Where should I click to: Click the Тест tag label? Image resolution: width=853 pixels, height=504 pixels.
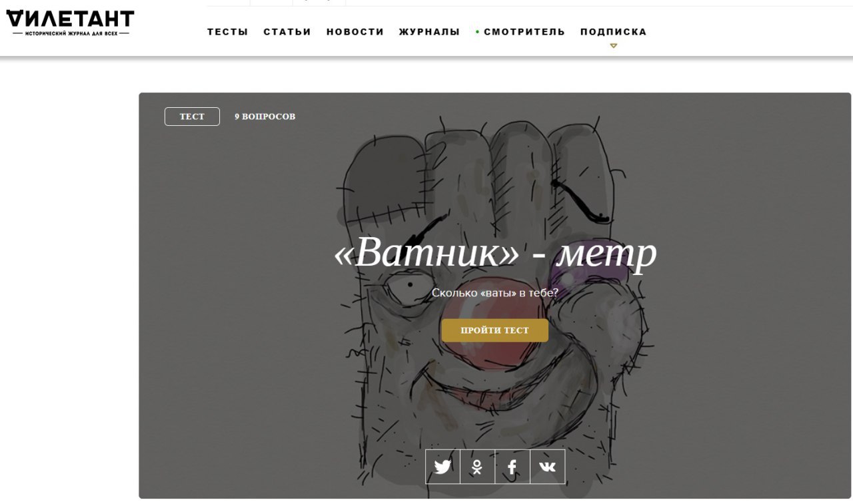192,117
